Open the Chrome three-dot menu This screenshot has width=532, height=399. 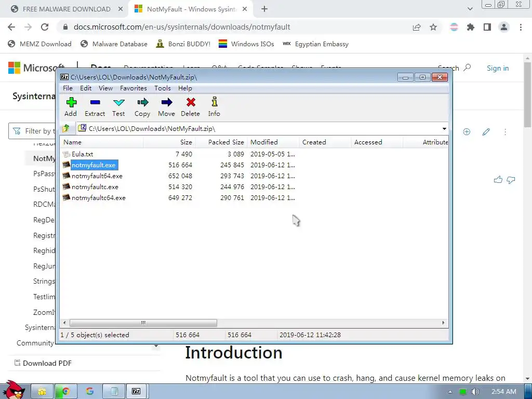tap(521, 27)
